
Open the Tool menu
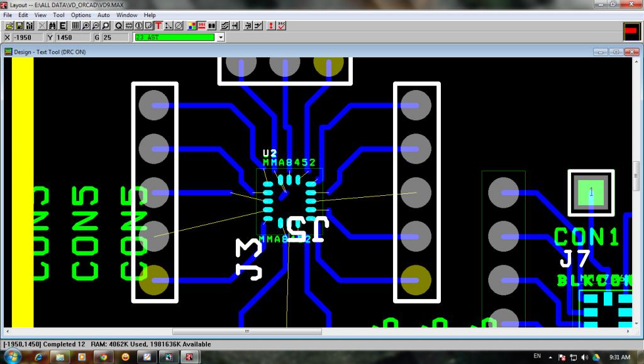(58, 15)
